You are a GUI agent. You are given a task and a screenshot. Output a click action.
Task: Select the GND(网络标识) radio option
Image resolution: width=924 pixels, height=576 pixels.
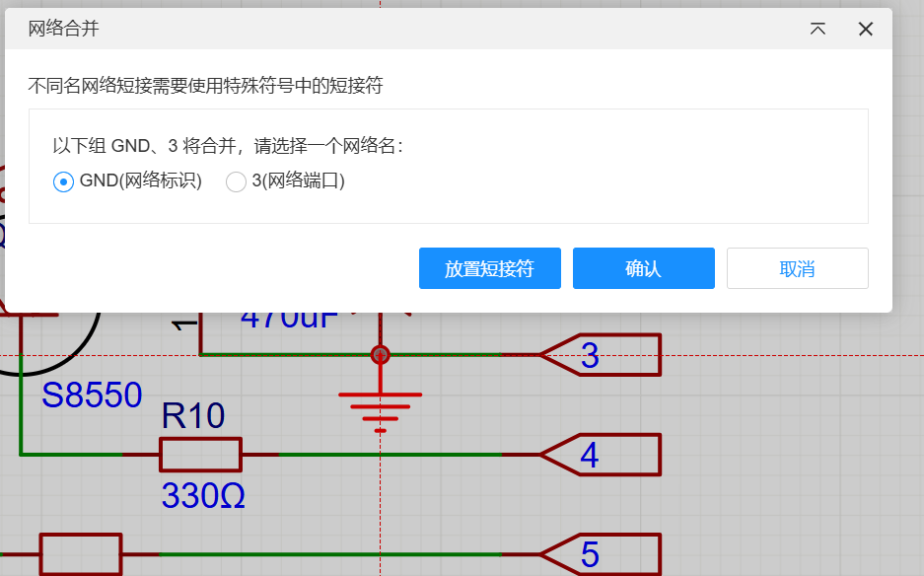[64, 181]
